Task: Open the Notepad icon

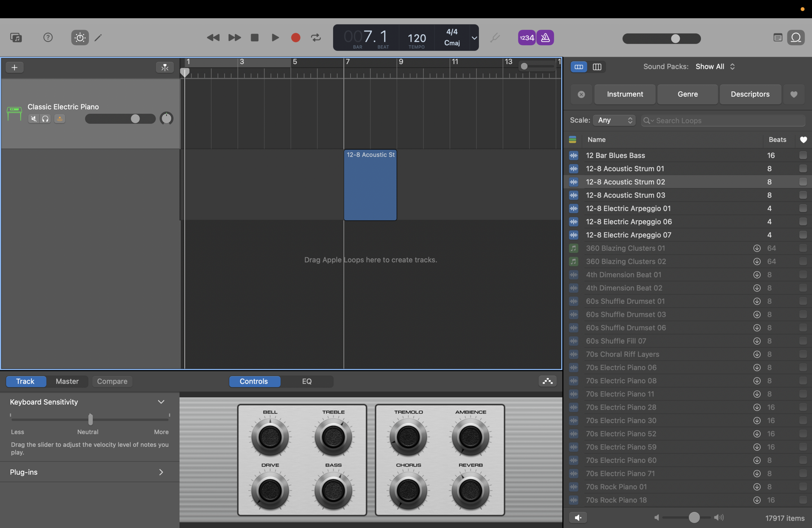Action: [777, 37]
